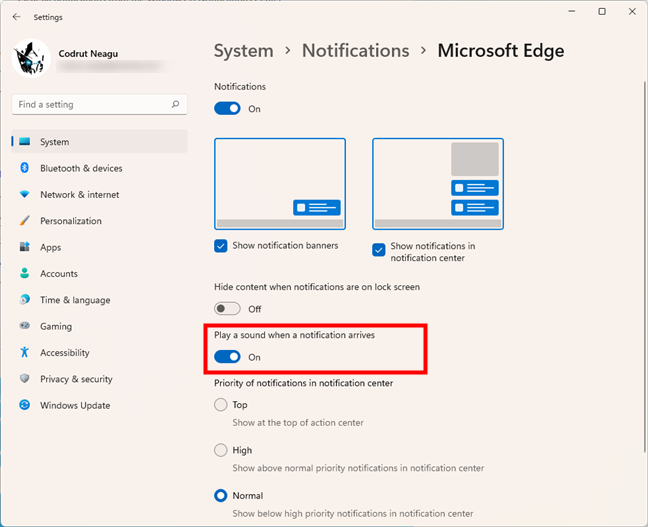Click the System monitor icon in sidebar
The height and width of the screenshot is (527, 648).
(x=25, y=141)
